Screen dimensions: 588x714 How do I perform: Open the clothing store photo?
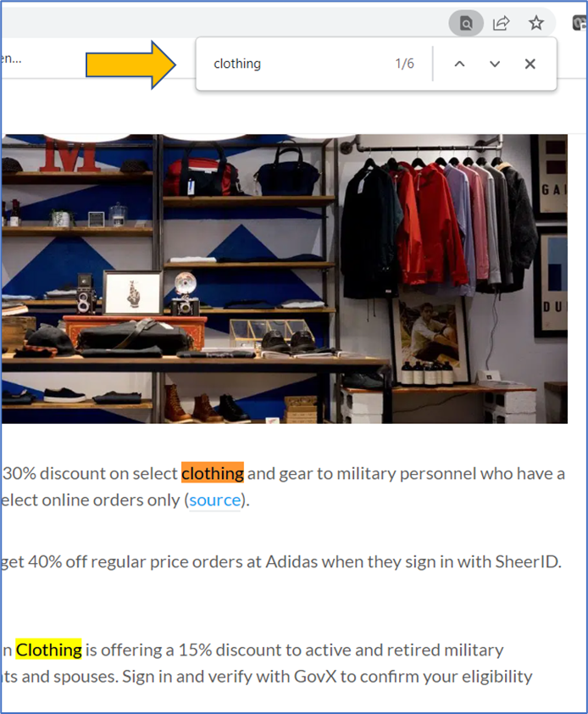[284, 279]
